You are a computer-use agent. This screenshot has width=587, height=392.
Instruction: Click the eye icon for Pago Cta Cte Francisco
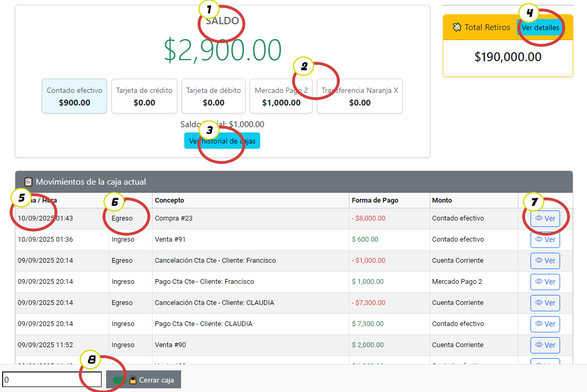[539, 282]
